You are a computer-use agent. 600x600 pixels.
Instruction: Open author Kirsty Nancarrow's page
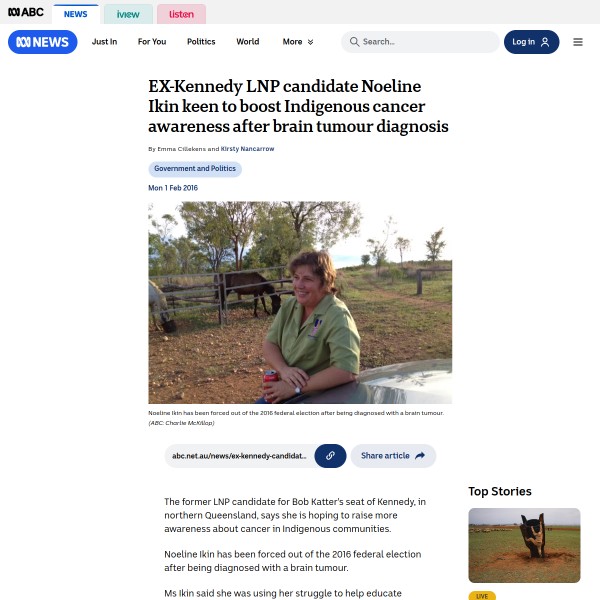coord(247,149)
